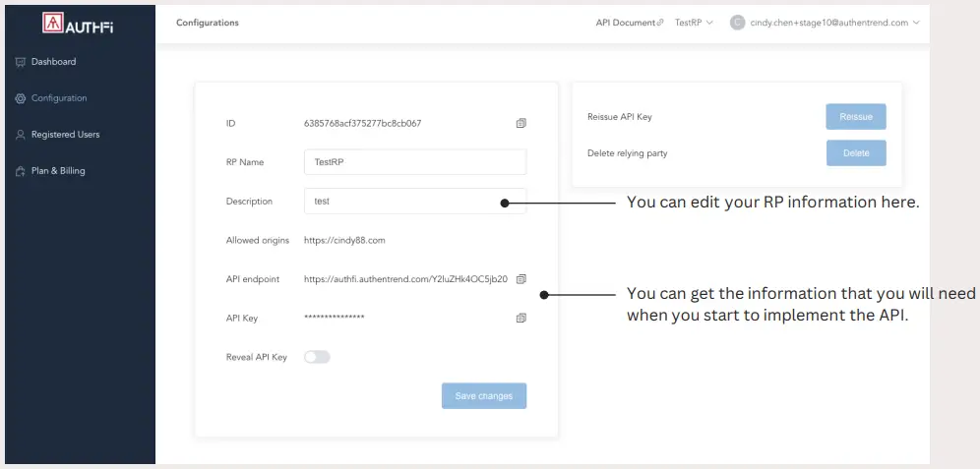The height and width of the screenshot is (469, 980).
Task: Expand the TestRP relying party dropdown
Action: tap(694, 23)
